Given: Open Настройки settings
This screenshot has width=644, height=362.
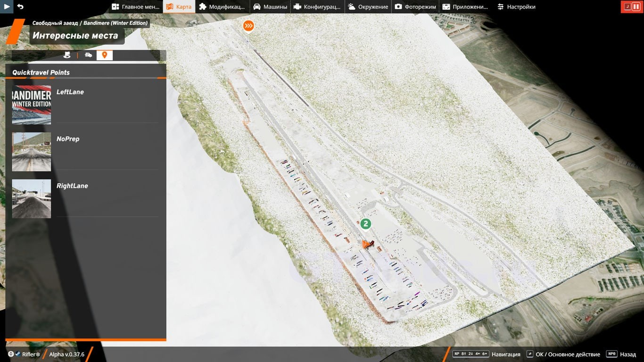Looking at the screenshot, I should [516, 7].
